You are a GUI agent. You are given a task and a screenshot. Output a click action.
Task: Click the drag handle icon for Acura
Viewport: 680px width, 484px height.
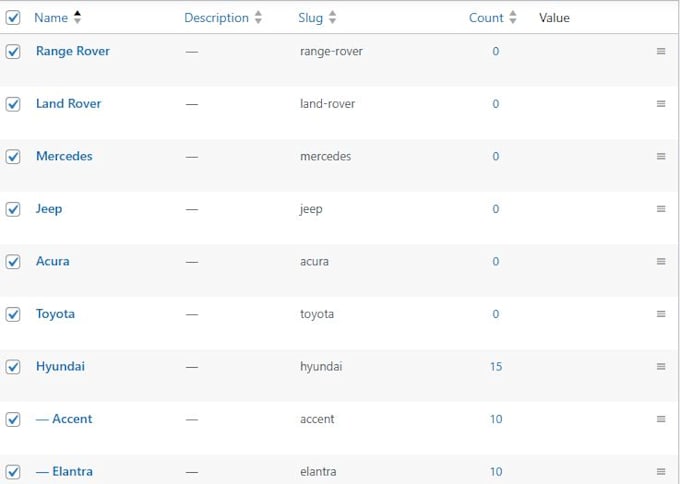tap(660, 261)
